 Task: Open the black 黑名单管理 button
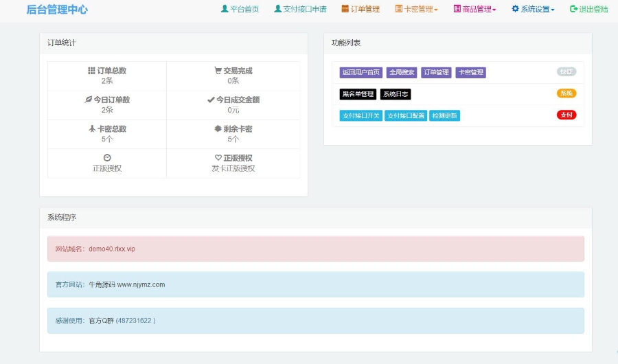pos(358,94)
